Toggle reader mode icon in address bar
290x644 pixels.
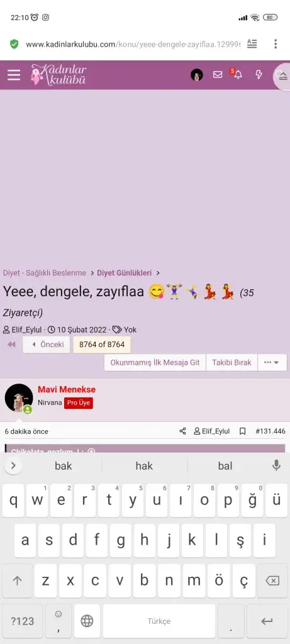click(x=252, y=44)
